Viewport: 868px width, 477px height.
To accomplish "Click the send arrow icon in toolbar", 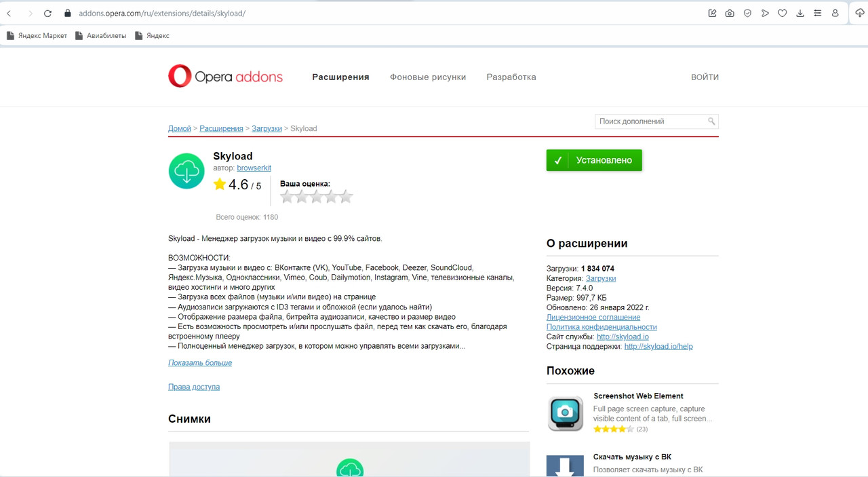I will coord(765,14).
